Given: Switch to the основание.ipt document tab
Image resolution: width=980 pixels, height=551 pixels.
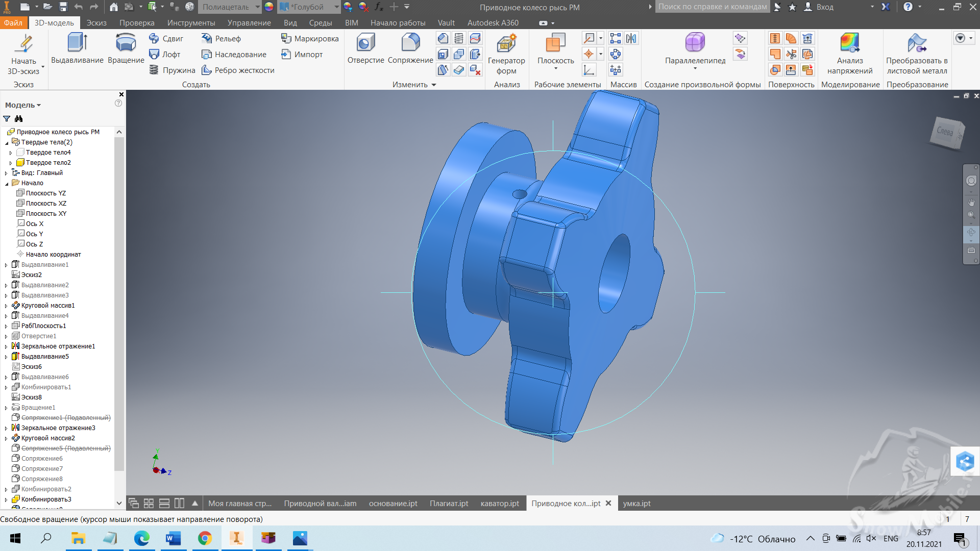Looking at the screenshot, I should click(393, 503).
